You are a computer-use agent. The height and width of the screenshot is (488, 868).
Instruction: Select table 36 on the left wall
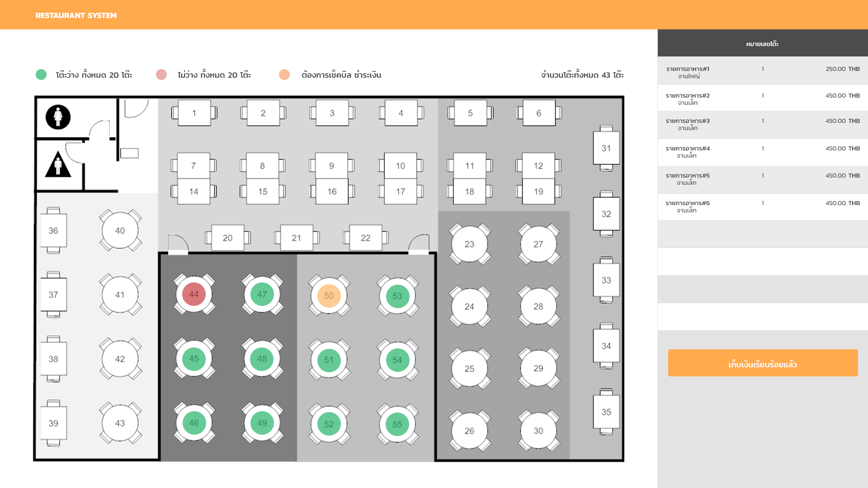point(53,230)
